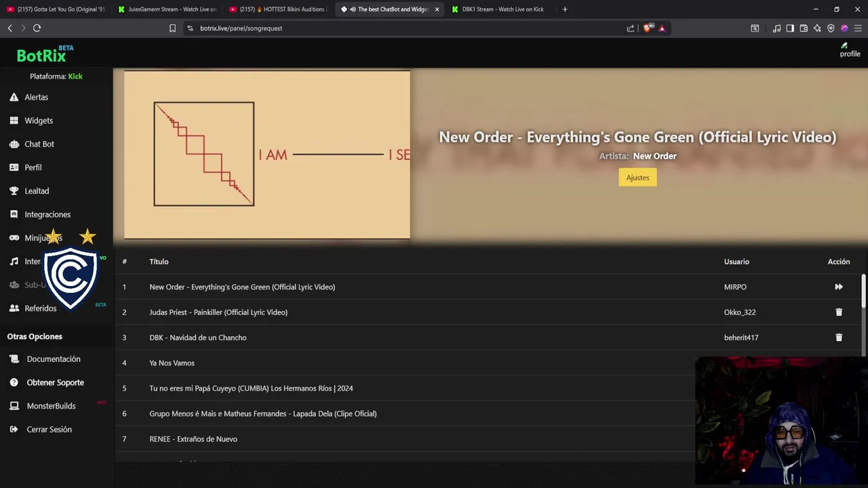Open site settings icon beside the URL
Screen dimensions: 868x488
190,28
